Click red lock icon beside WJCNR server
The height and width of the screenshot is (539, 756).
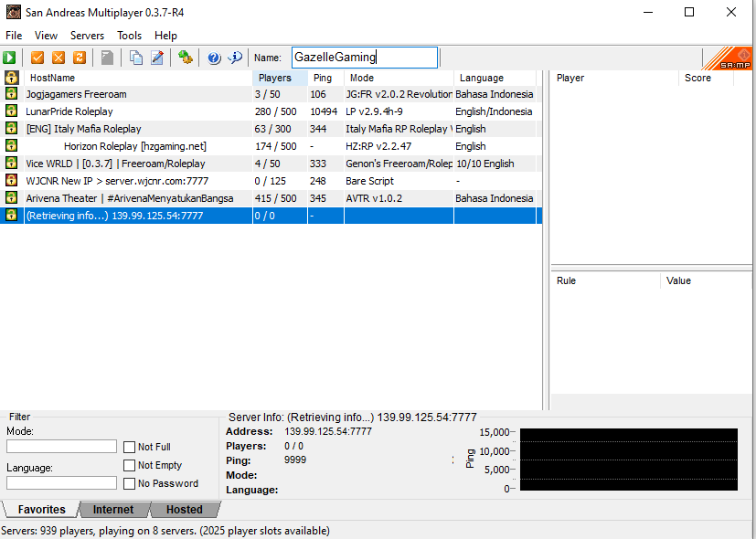coord(12,181)
